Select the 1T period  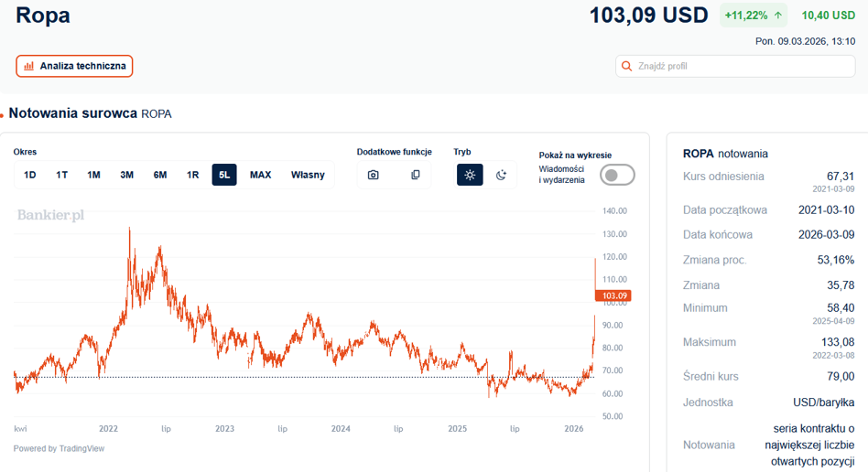(x=61, y=175)
